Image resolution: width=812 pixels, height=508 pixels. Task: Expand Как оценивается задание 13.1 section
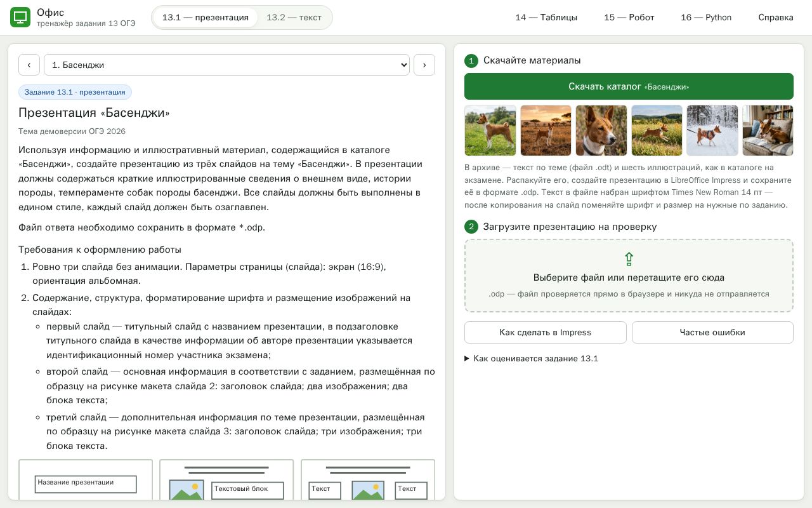pyautogui.click(x=532, y=359)
